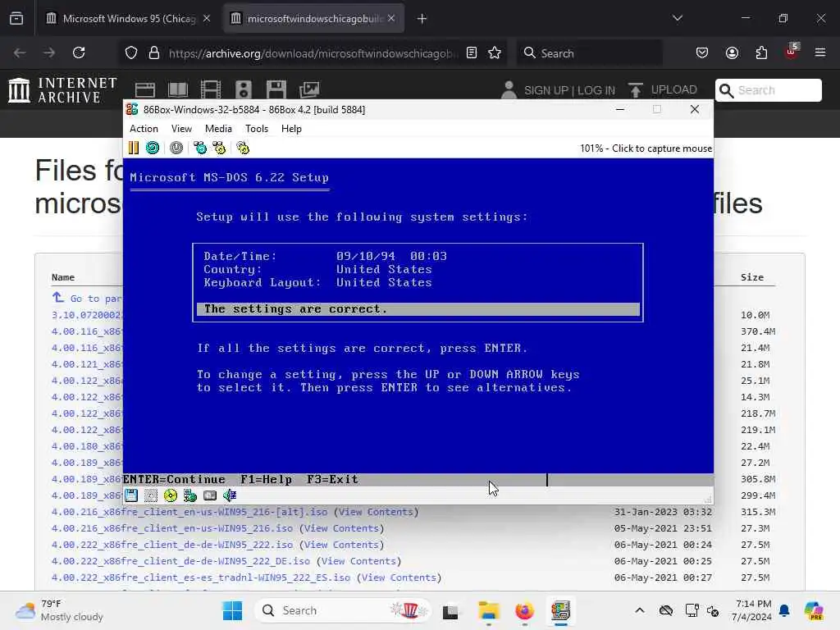
Task: Open Help menu in 86Box
Action: (x=291, y=129)
